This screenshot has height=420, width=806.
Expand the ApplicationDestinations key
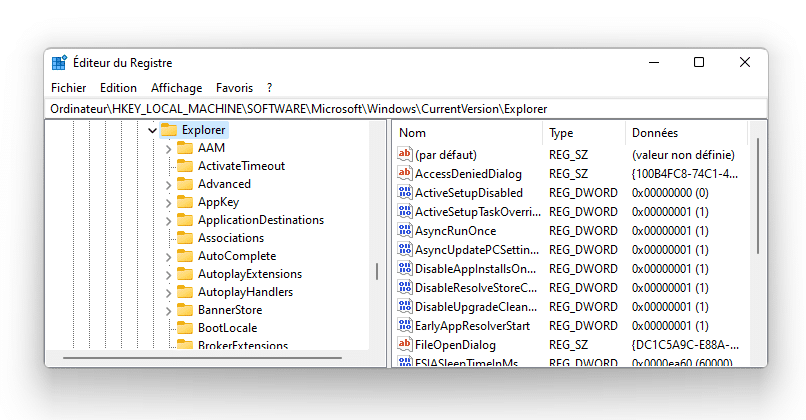[x=169, y=221]
